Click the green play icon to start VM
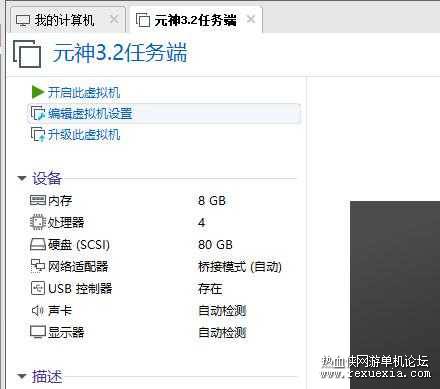Screen dimensions: 440x389 (x=38, y=92)
